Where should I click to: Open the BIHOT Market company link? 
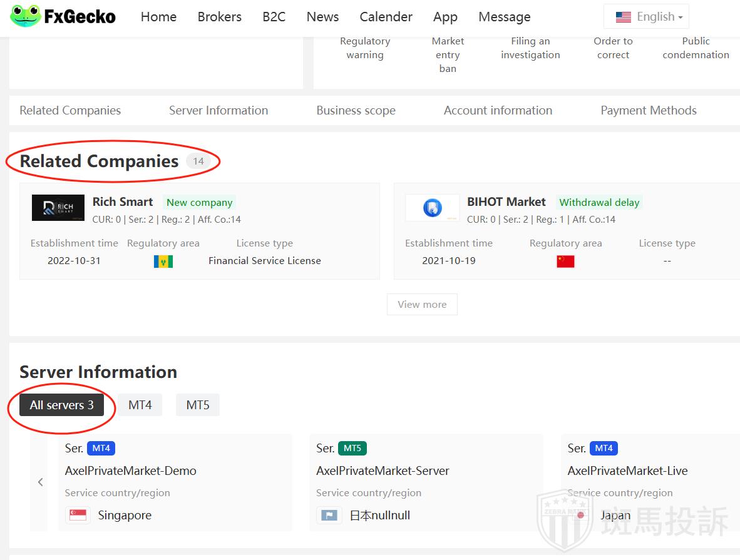506,201
